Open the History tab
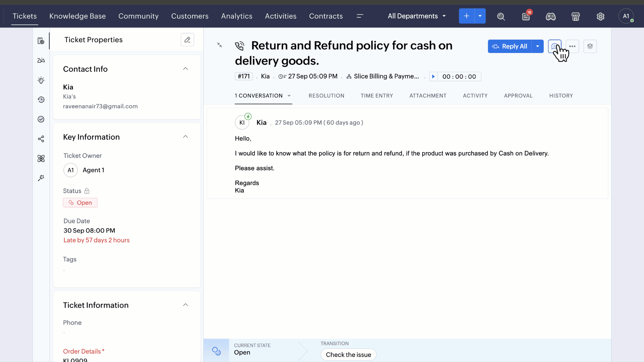Viewport: 644px width, 362px height. [x=561, y=96]
